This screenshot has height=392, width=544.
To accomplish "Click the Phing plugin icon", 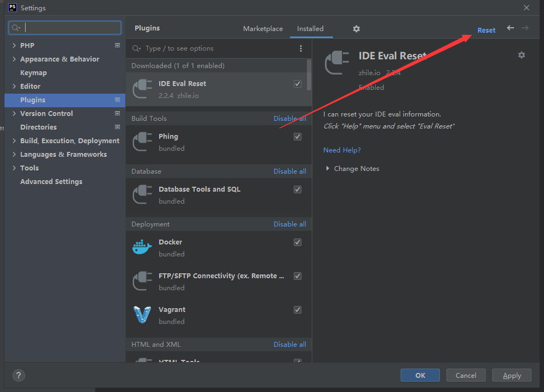I will click(142, 142).
